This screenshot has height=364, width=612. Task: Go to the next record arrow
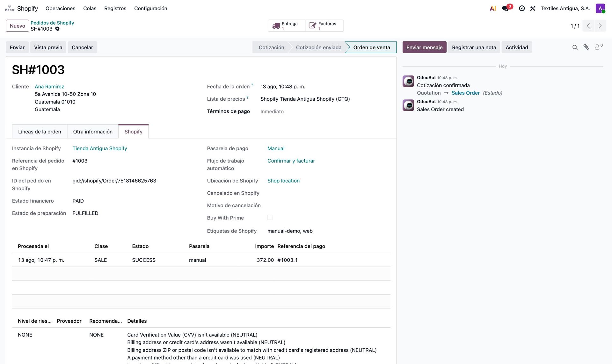600,26
